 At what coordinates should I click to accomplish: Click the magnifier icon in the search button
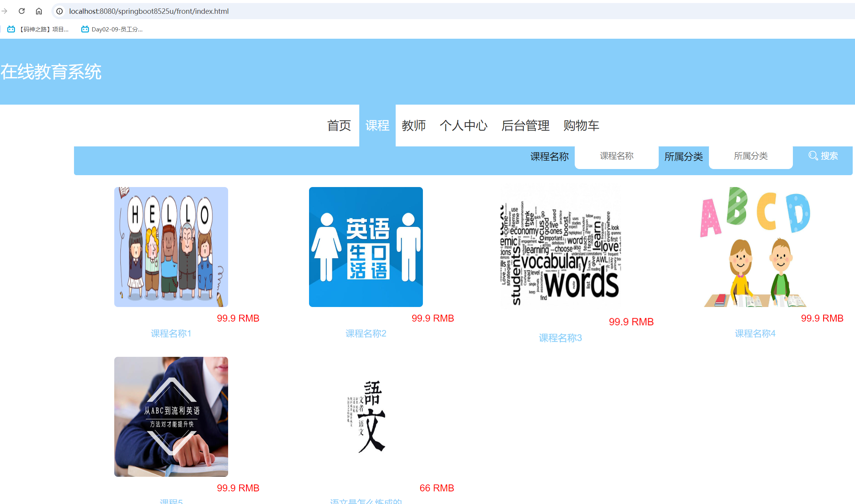[813, 156]
